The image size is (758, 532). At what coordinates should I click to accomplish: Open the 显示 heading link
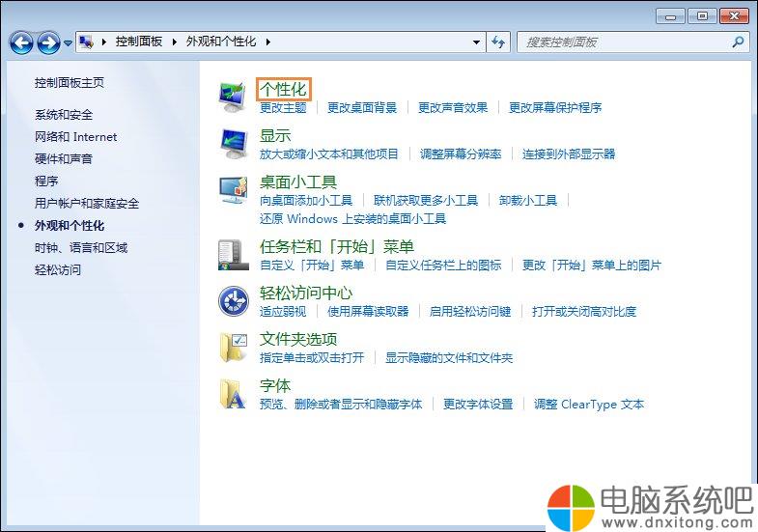(x=275, y=135)
